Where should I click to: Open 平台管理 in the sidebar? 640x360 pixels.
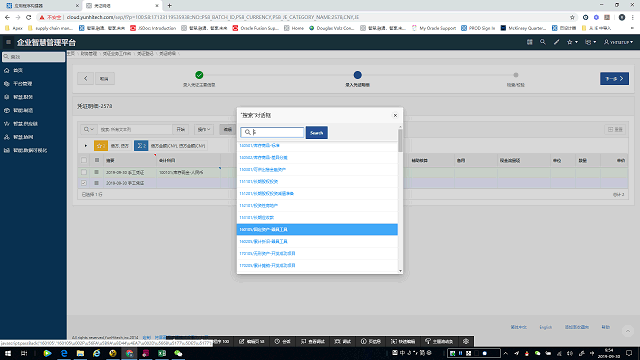22,84
